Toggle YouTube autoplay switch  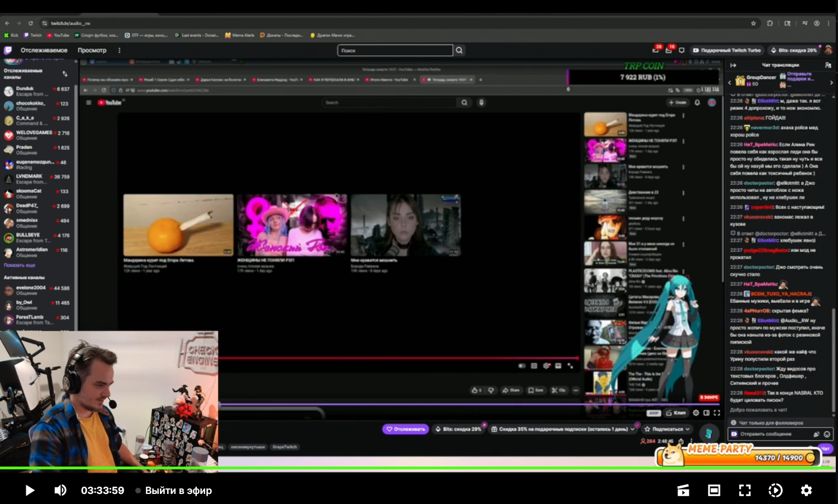(522, 366)
